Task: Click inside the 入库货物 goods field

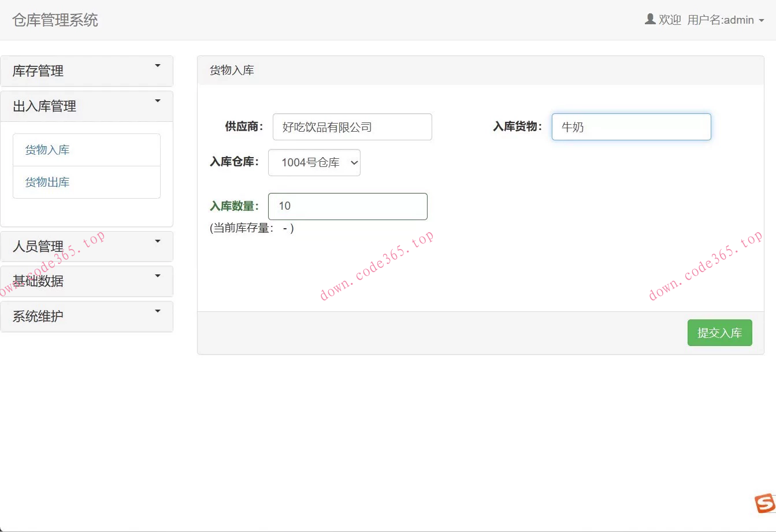Action: pos(630,127)
